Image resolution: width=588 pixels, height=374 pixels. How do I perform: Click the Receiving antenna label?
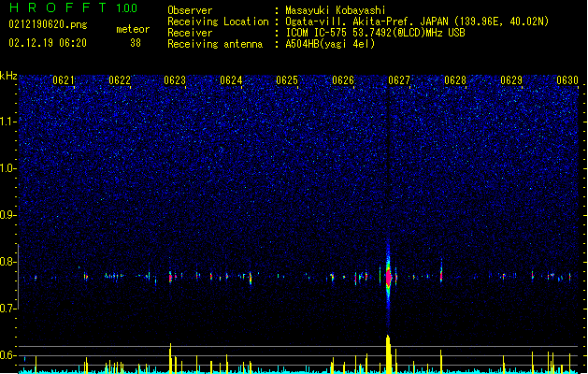(x=215, y=44)
